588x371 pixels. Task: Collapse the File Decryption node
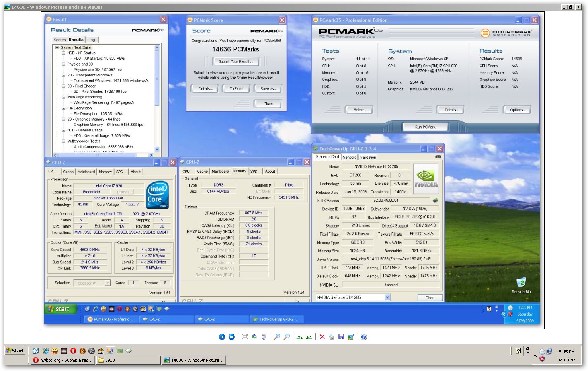pos(63,108)
